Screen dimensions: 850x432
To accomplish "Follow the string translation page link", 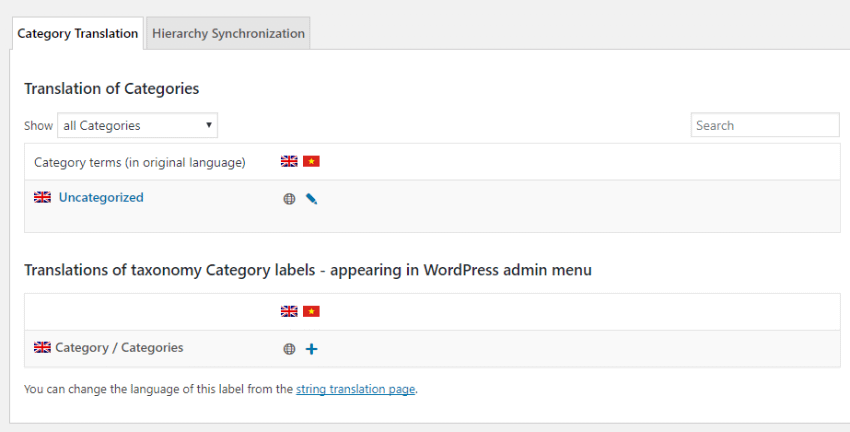I will click(356, 389).
